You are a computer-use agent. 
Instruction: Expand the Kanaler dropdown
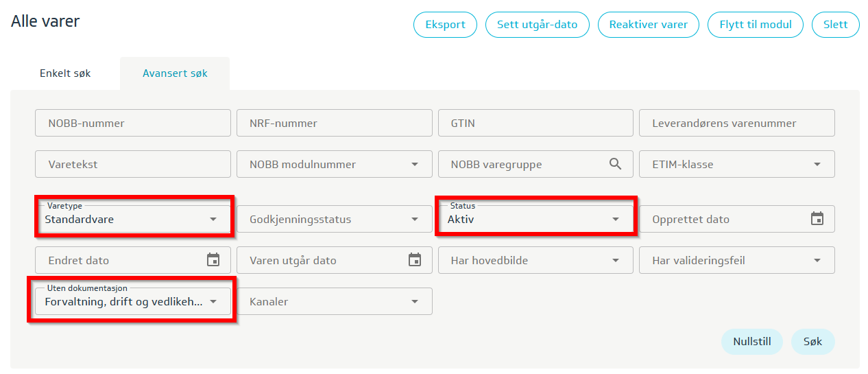415,302
